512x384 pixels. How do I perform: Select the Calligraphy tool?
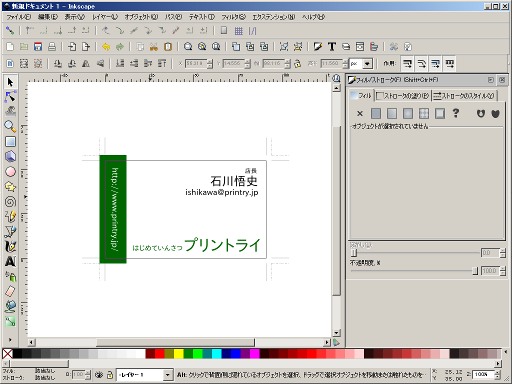[x=10, y=246]
